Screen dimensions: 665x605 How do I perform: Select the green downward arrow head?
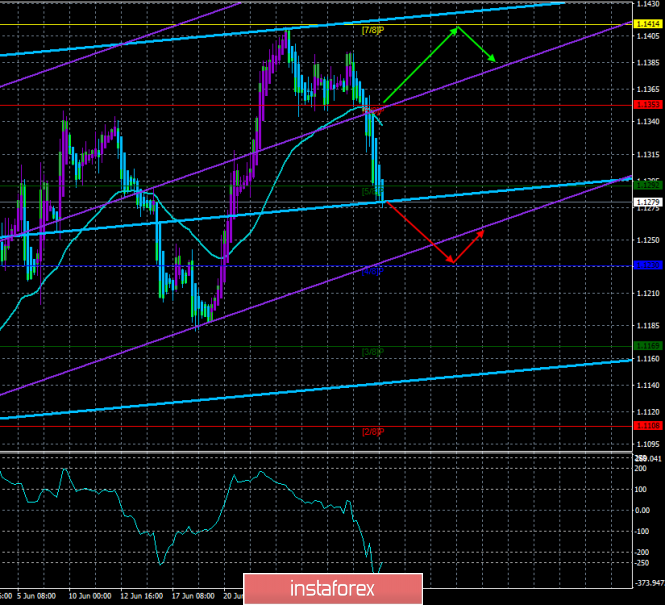(493, 59)
